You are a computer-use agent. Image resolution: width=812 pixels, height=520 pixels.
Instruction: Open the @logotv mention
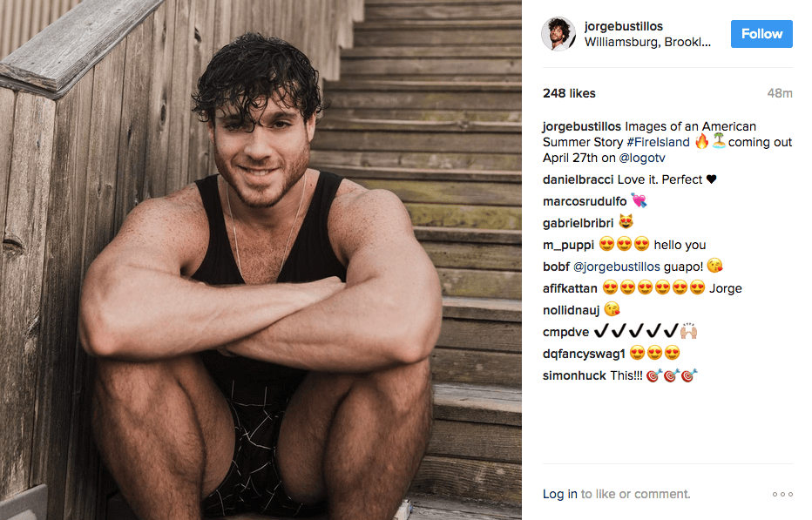642,158
